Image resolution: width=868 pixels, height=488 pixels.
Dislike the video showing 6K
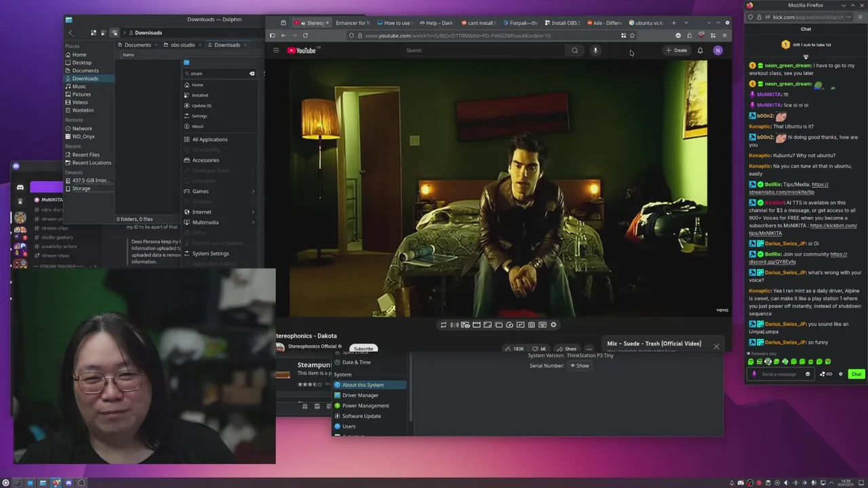(539, 348)
